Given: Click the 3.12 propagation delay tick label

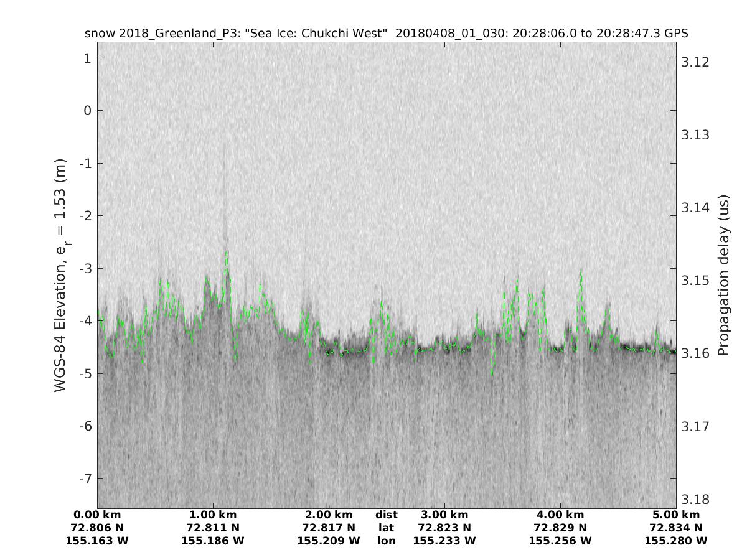Looking at the screenshot, I should pos(695,62).
